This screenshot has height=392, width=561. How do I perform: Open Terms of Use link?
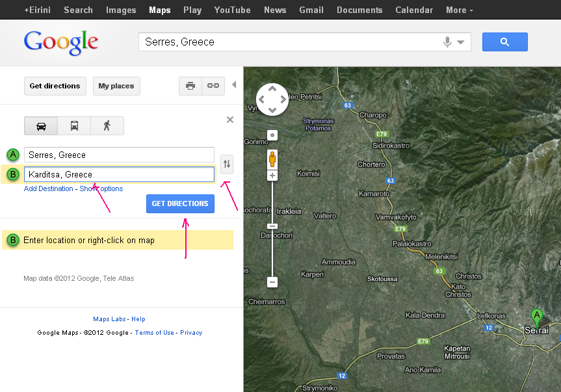tap(154, 333)
